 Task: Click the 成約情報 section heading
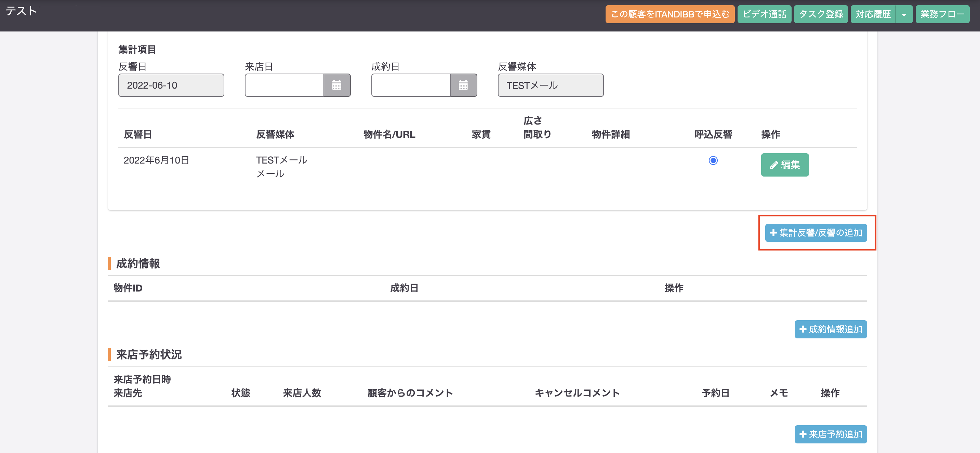pos(138,263)
